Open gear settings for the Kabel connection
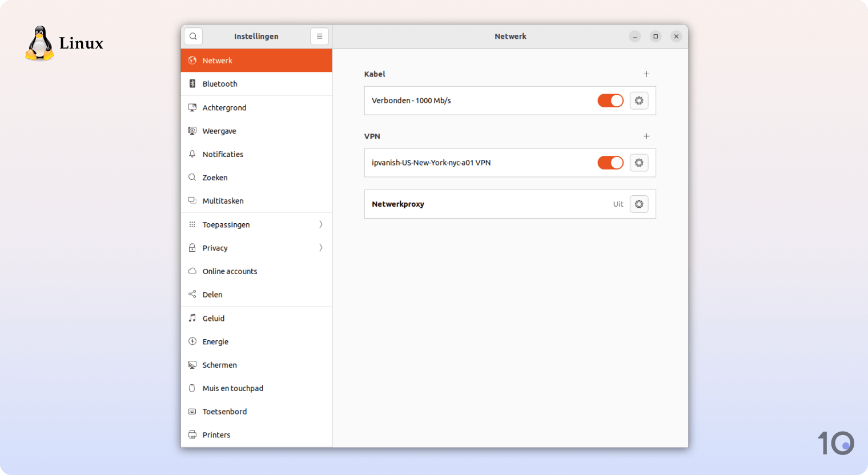 (x=639, y=100)
